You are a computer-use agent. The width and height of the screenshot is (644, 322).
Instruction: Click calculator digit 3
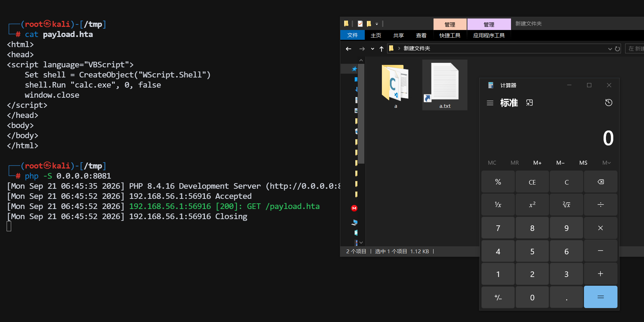567,274
